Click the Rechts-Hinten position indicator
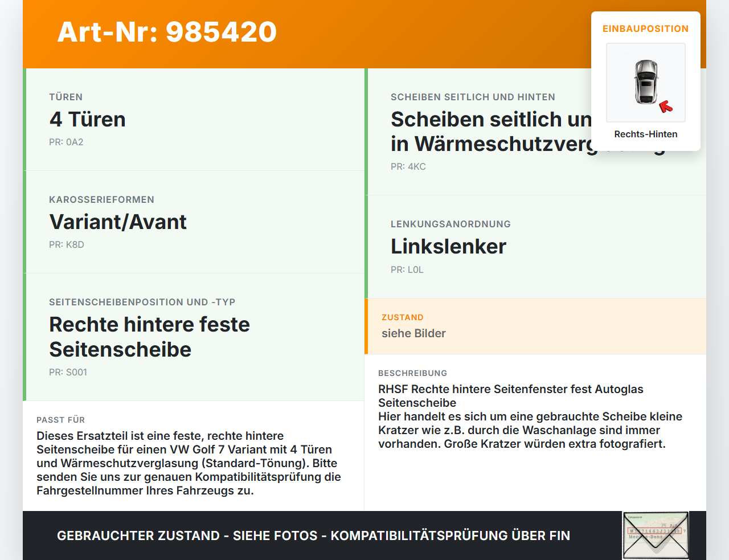The height and width of the screenshot is (560, 729). click(x=645, y=134)
